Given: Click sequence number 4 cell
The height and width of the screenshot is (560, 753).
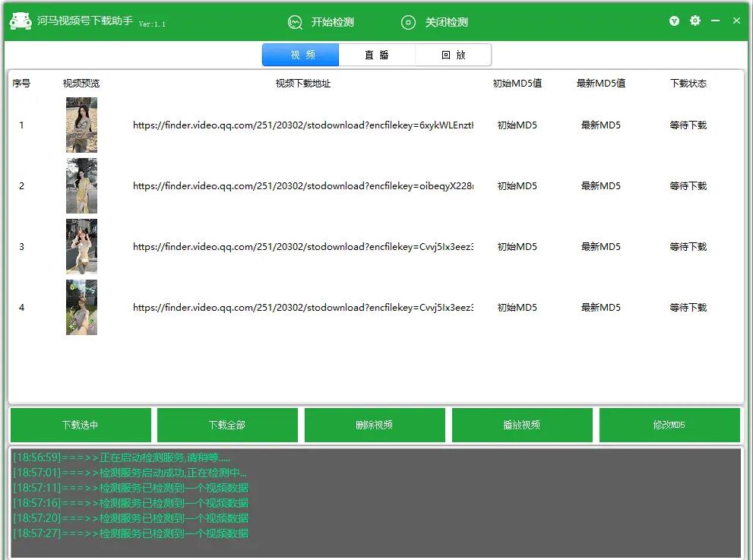Looking at the screenshot, I should 21,308.
